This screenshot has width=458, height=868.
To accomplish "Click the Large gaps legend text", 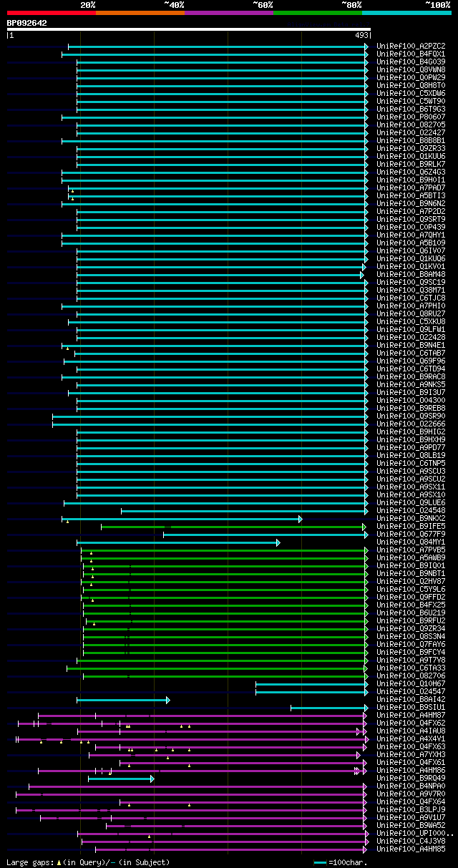I will pos(88,862).
